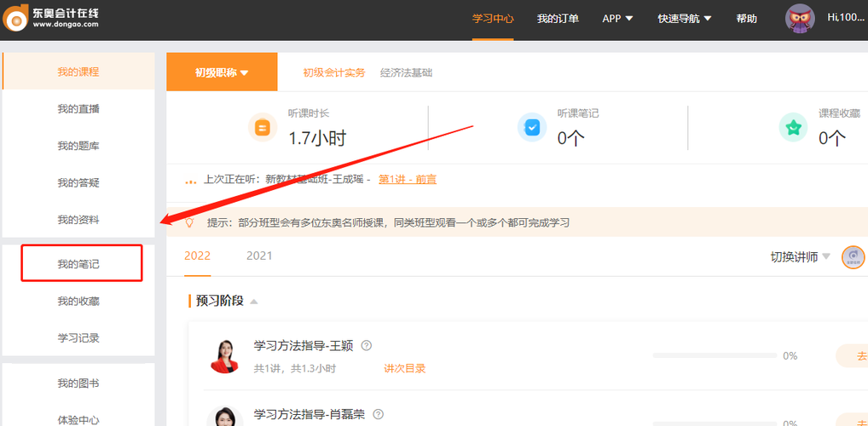The width and height of the screenshot is (868, 426).
Task: Open 我的答疑 in the sidebar
Action: (78, 182)
